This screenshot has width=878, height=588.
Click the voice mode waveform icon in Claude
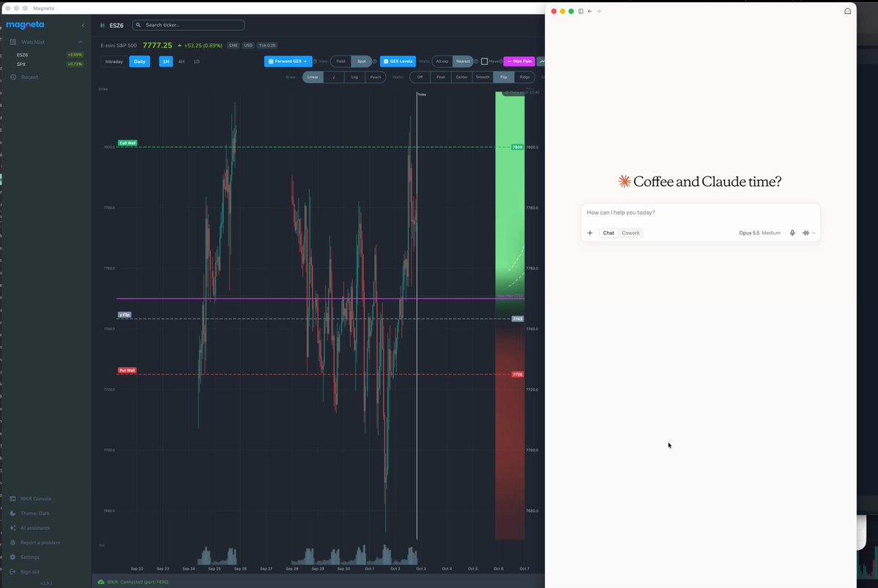[x=806, y=233]
